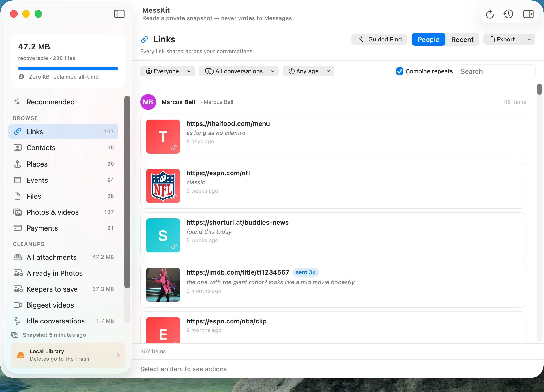The width and height of the screenshot is (544, 392).
Task: Click the reclaimed download arrow icon
Action: point(21,77)
